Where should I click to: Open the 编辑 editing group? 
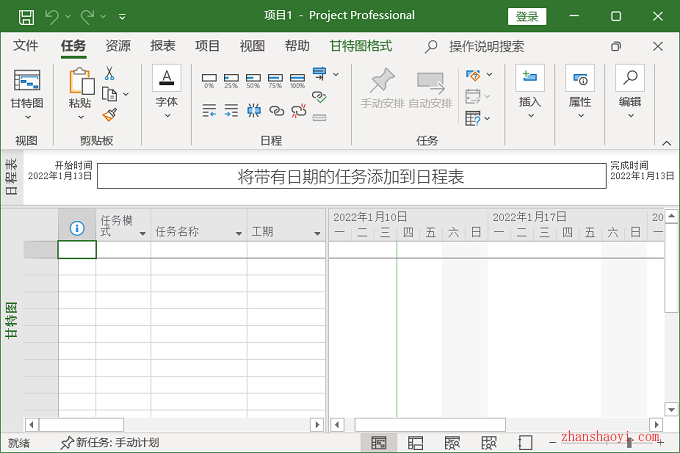point(630,91)
